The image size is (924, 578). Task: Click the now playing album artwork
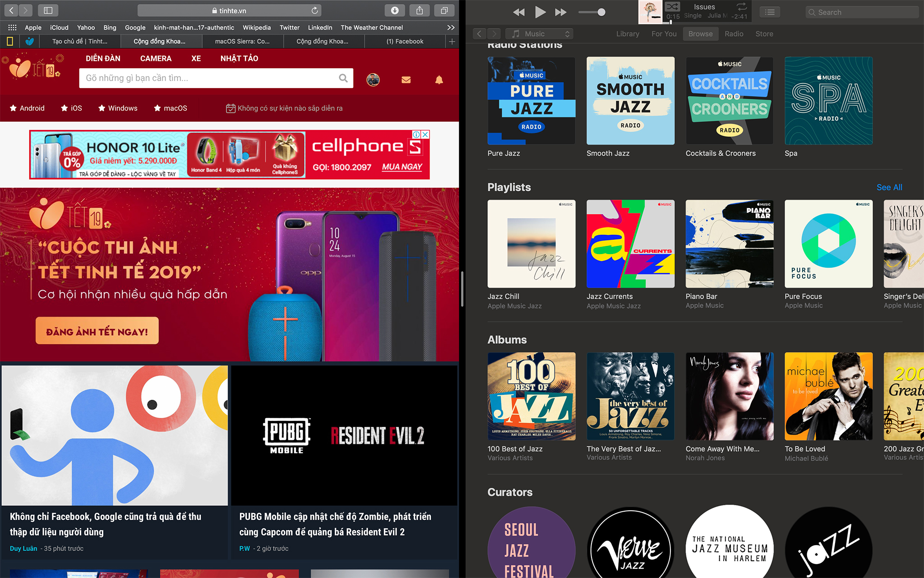click(x=650, y=12)
